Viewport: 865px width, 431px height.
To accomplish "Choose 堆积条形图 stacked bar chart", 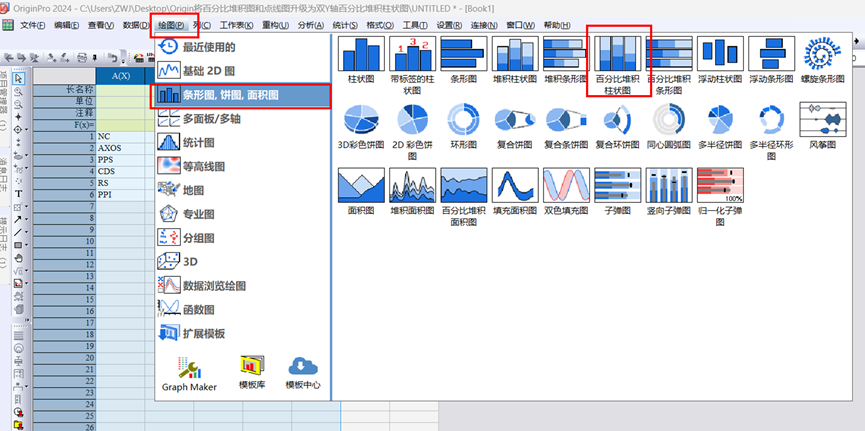I will pyautogui.click(x=566, y=61).
